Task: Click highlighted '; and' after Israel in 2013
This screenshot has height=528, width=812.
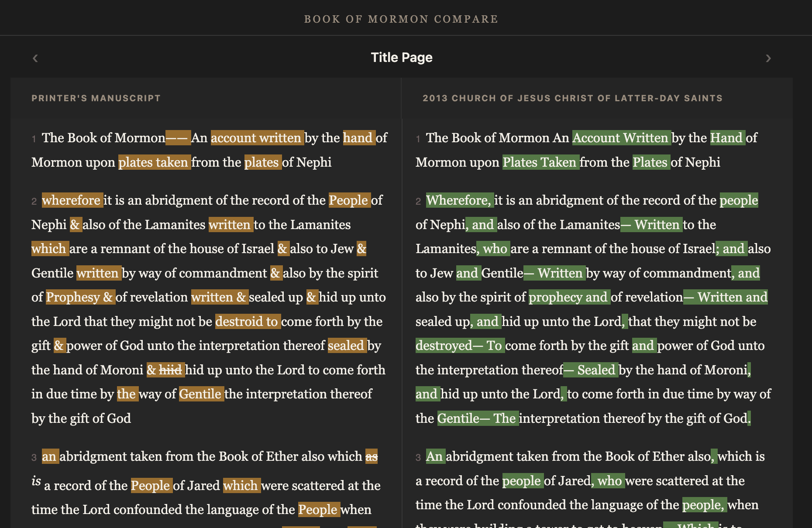Action: coord(732,249)
